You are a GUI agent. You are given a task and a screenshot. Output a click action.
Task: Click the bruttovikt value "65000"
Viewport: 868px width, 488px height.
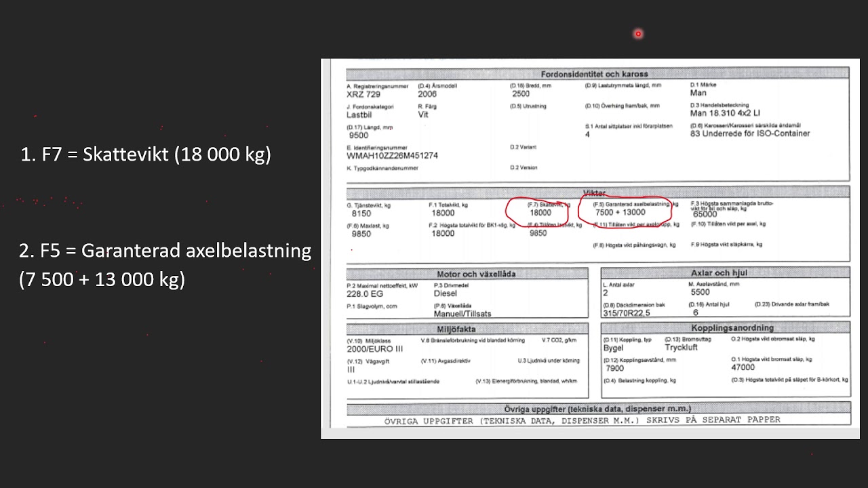[705, 214]
